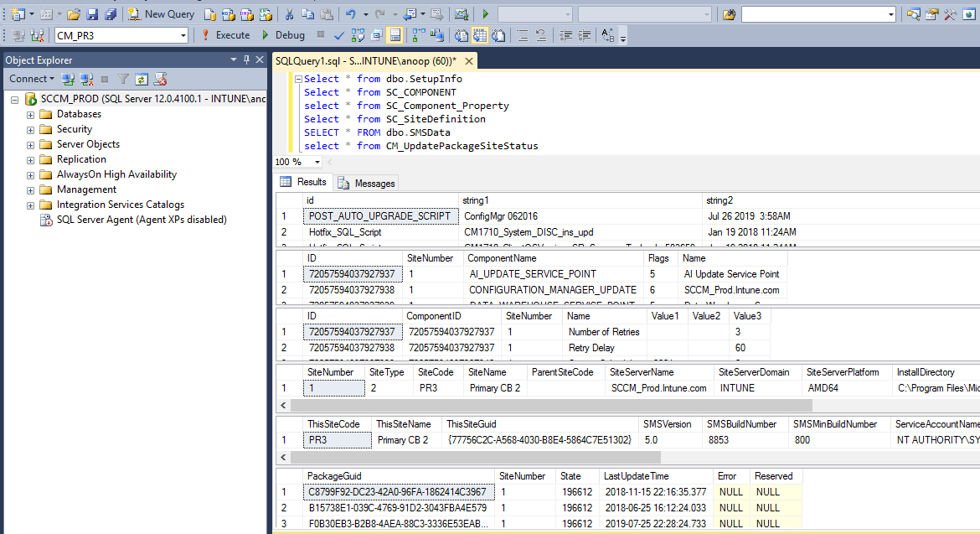980x534 pixels.
Task: Comment out selected lines icon
Action: pyautogui.click(x=523, y=36)
